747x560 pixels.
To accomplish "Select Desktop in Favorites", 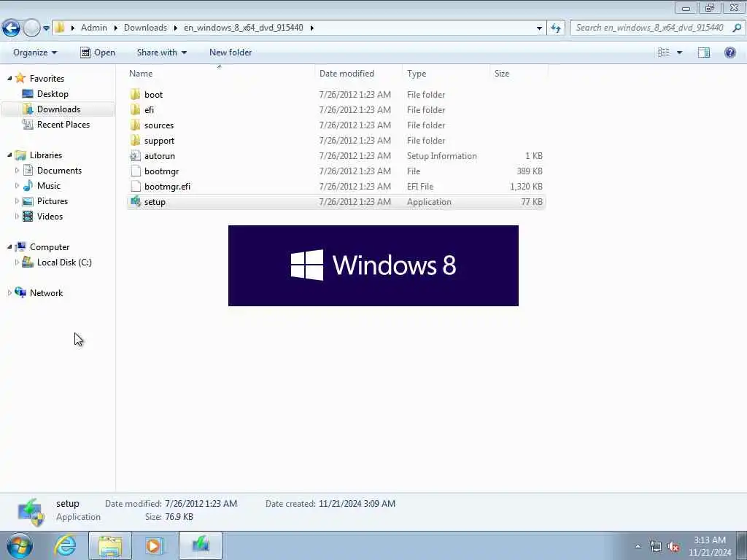I will 53,94.
